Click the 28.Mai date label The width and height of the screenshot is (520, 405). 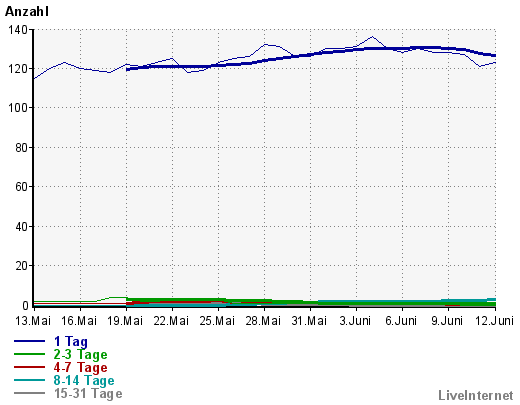point(263,321)
